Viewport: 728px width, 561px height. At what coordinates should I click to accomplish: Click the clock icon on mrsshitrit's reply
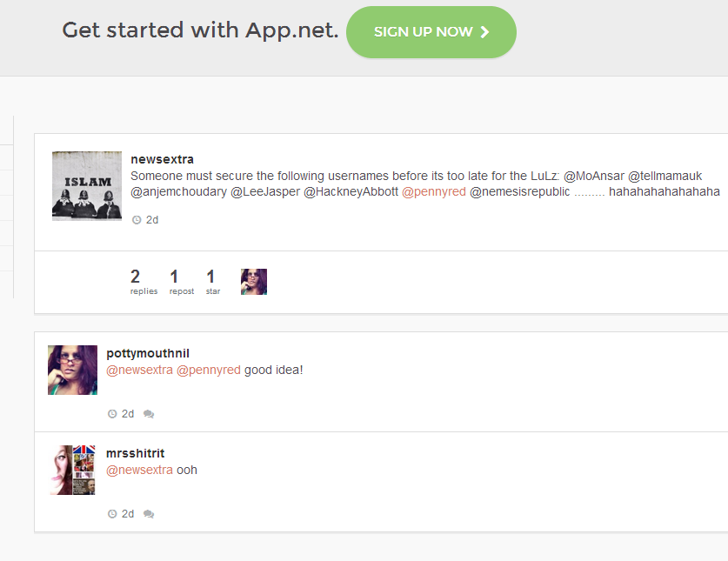[x=112, y=514]
